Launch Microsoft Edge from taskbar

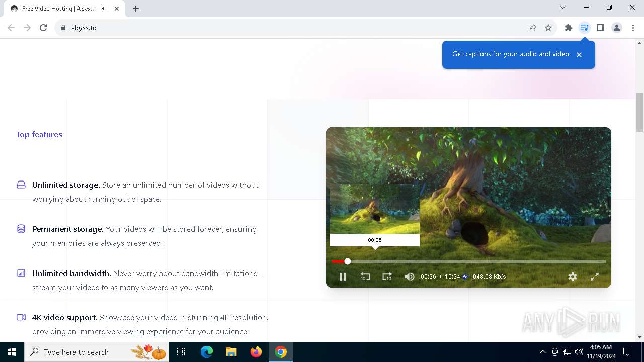pos(207,352)
